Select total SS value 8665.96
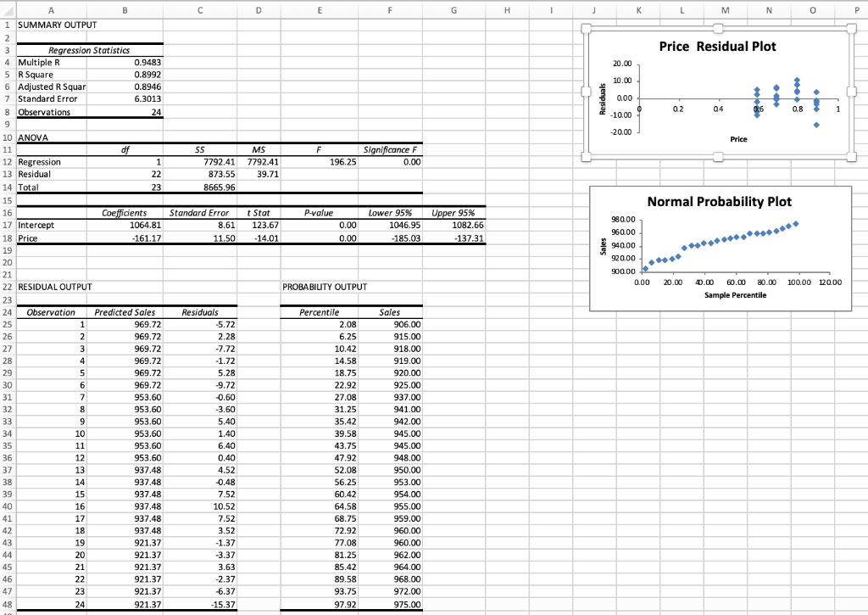Screen dimensions: 868x615 point(200,187)
